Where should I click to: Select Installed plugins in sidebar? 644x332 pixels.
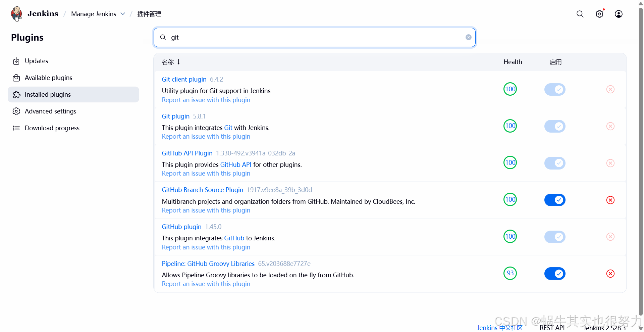73,94
